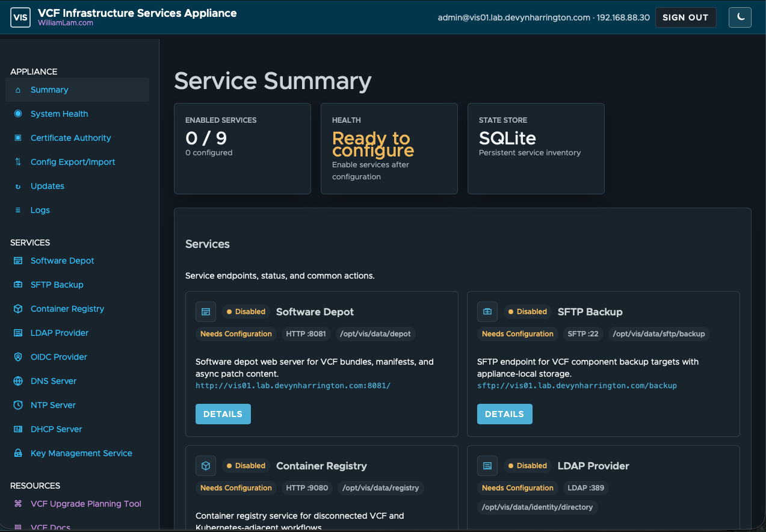Image resolution: width=766 pixels, height=532 pixels.
Task: Click Needs Configuration tag on SFTP Backup card
Action: (x=517, y=334)
